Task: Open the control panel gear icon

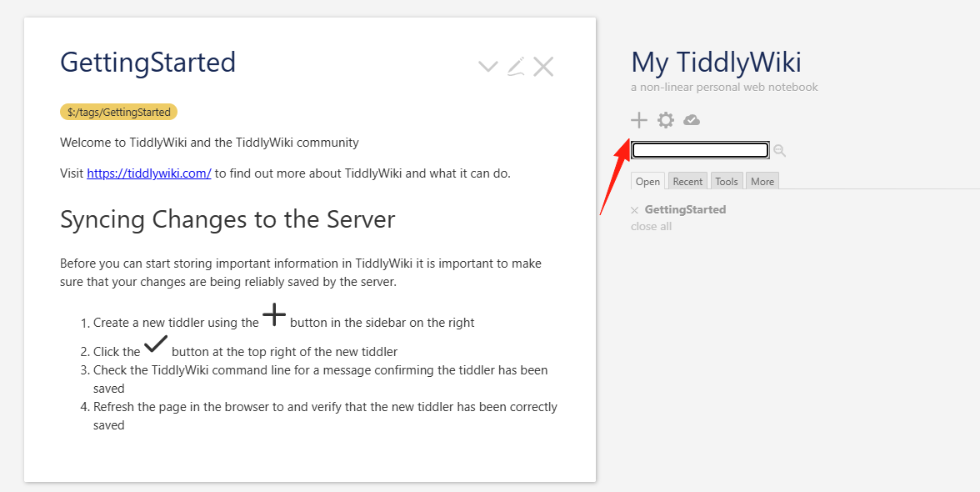Action: [x=666, y=120]
